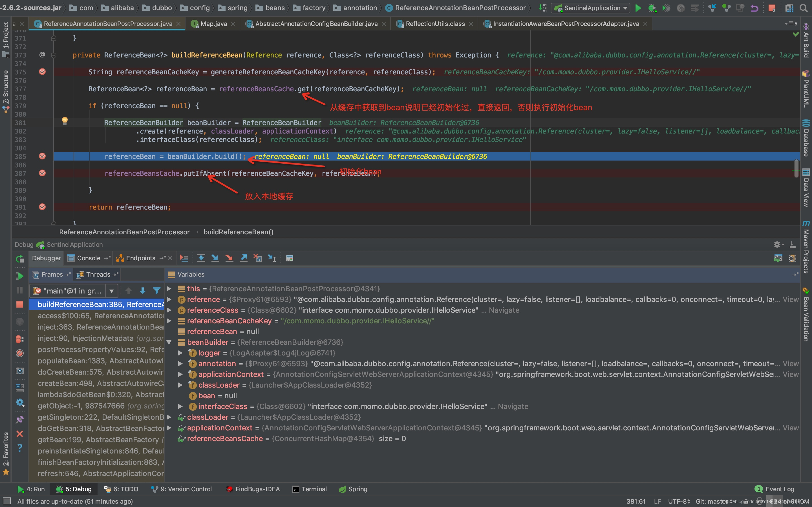This screenshot has width=812, height=507.
Task: Toggle the breakpoint on line 375
Action: coord(42,72)
